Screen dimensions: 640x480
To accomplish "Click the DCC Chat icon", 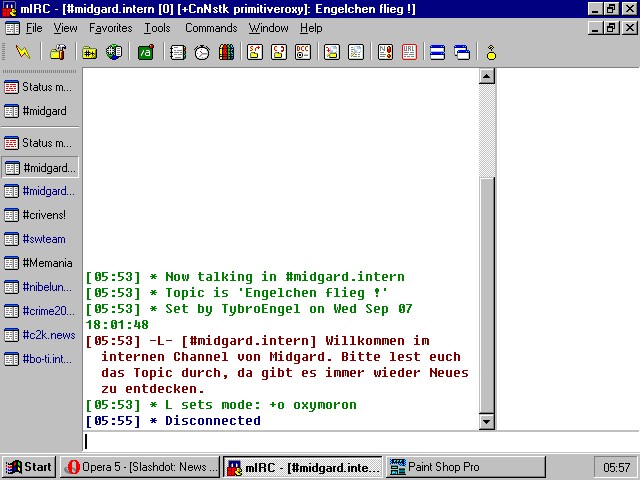I will [279, 52].
